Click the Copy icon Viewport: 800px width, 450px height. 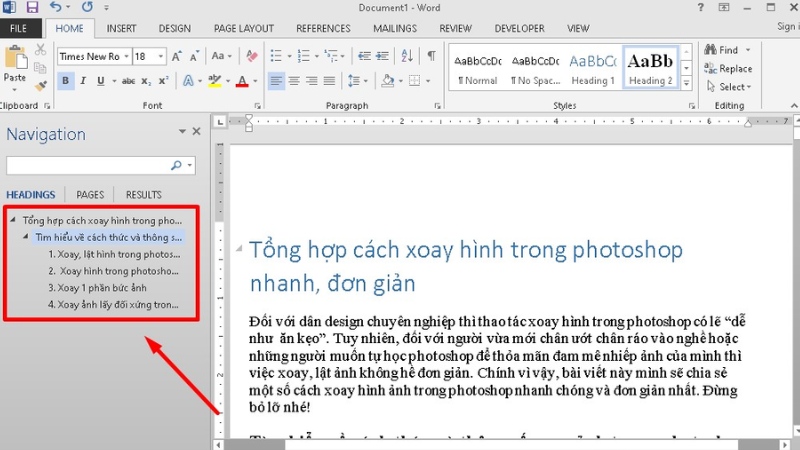[40, 67]
